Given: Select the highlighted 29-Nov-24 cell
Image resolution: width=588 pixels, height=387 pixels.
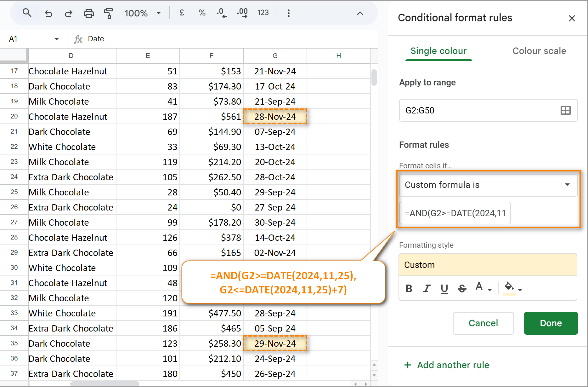Looking at the screenshot, I should click(275, 343).
